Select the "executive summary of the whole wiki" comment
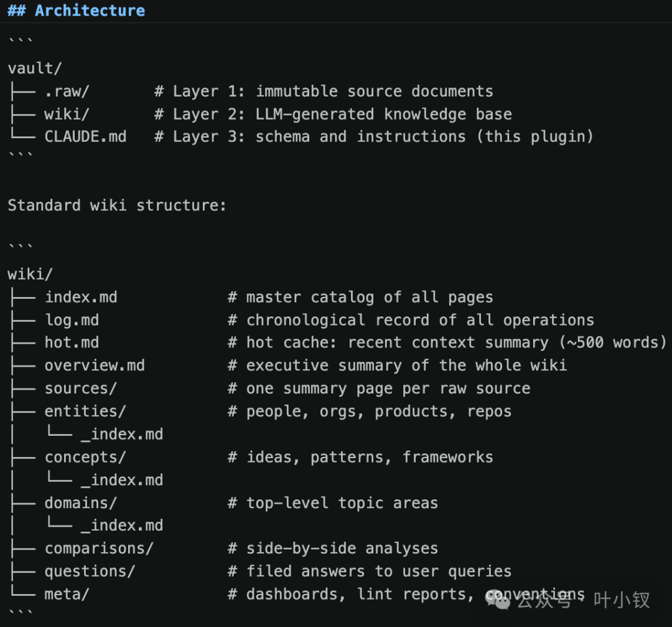Image resolution: width=672 pixels, height=627 pixels. pyautogui.click(x=397, y=365)
